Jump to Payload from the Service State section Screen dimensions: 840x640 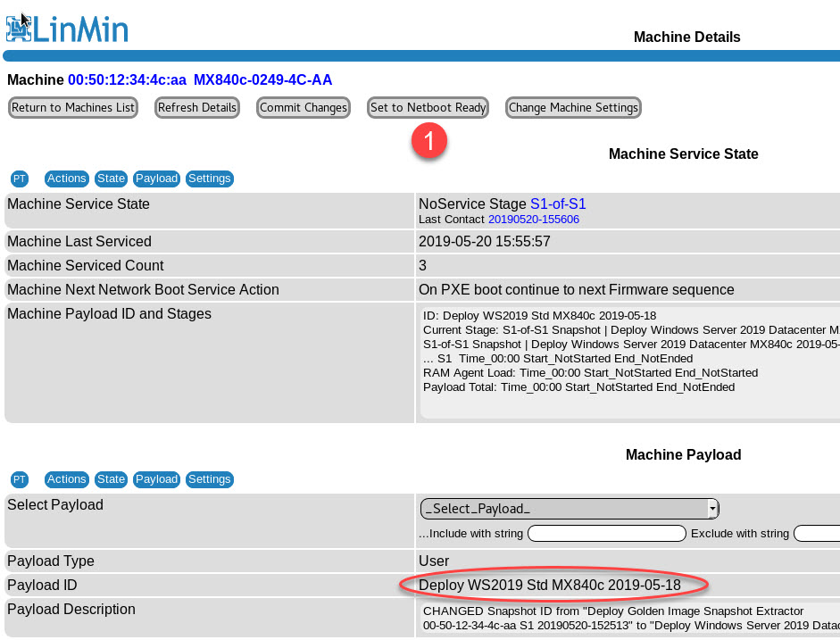point(157,179)
